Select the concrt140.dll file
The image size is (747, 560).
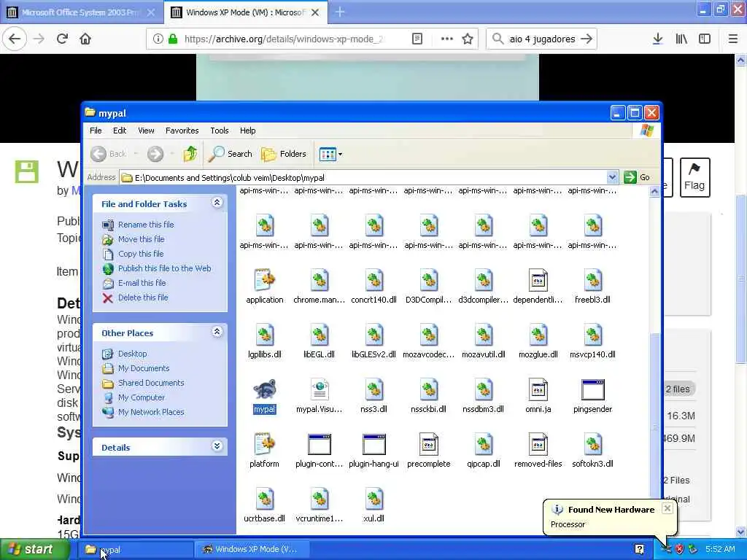373,281
